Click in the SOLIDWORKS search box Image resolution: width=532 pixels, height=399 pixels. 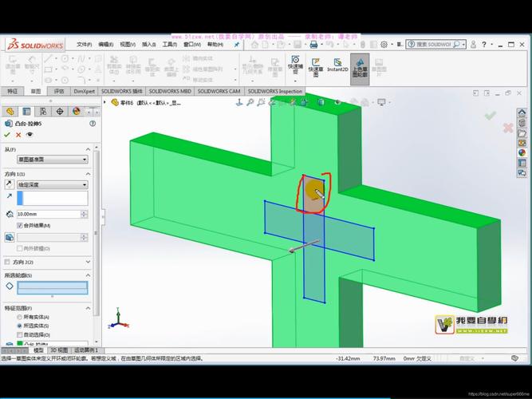434,45
